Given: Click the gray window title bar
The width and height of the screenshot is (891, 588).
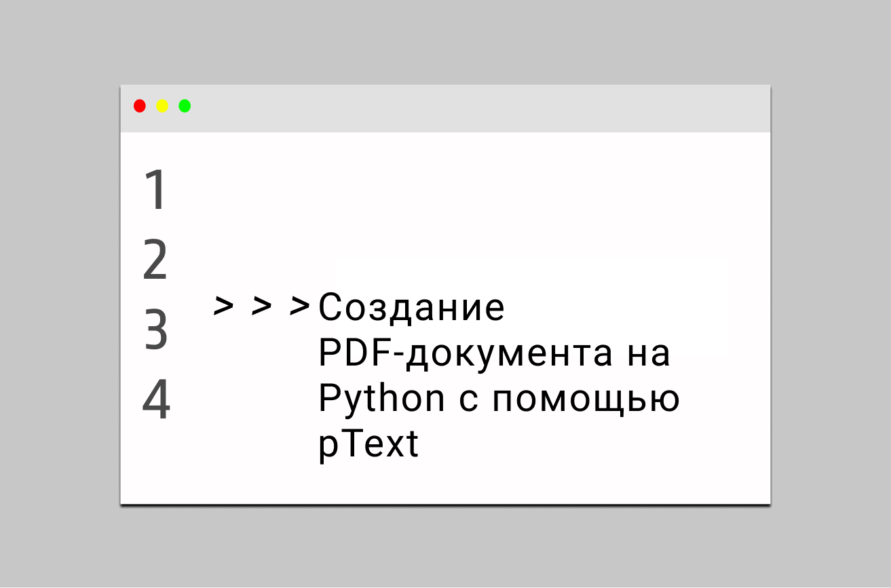Looking at the screenshot, I should (x=445, y=109).
